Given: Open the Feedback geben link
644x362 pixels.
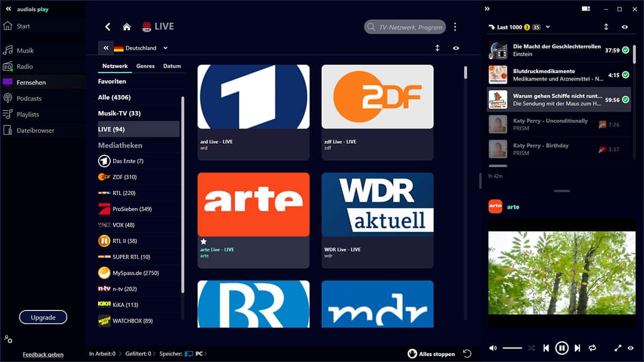Looking at the screenshot, I should 43,354.
